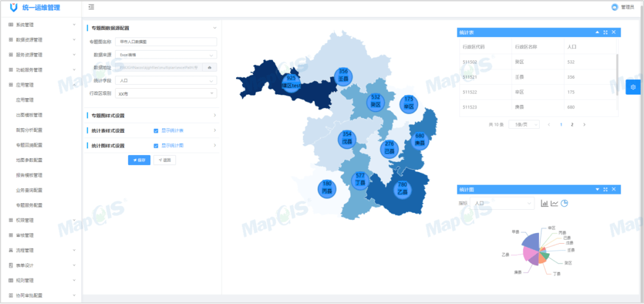Open the 行政区级别 dropdown
Screen dimensions: 644x304
pyautogui.click(x=165, y=94)
